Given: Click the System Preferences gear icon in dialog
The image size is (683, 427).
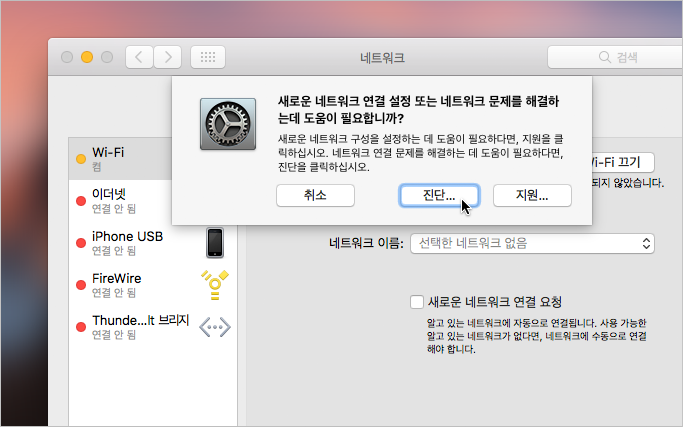Looking at the screenshot, I should pos(228,124).
